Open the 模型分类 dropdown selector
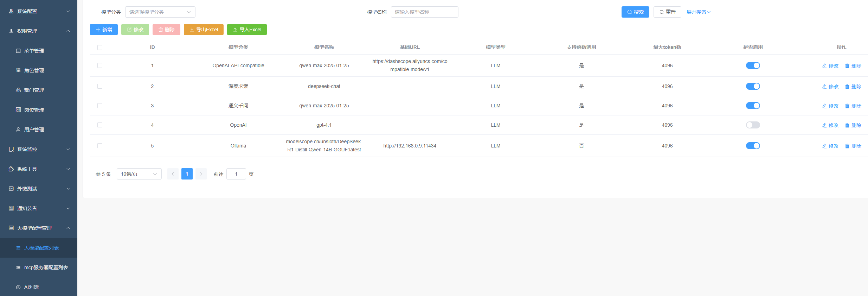868x296 pixels. coord(160,12)
